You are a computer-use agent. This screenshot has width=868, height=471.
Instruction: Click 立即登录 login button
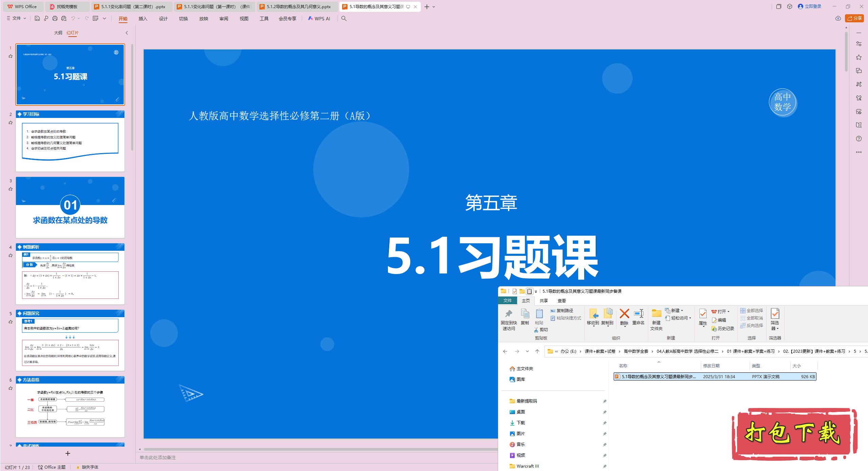tap(810, 6)
